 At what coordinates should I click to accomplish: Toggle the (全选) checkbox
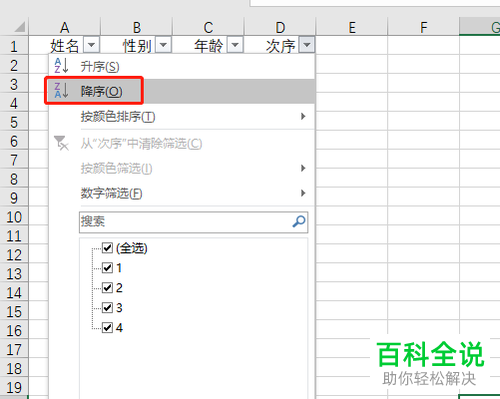[107, 248]
